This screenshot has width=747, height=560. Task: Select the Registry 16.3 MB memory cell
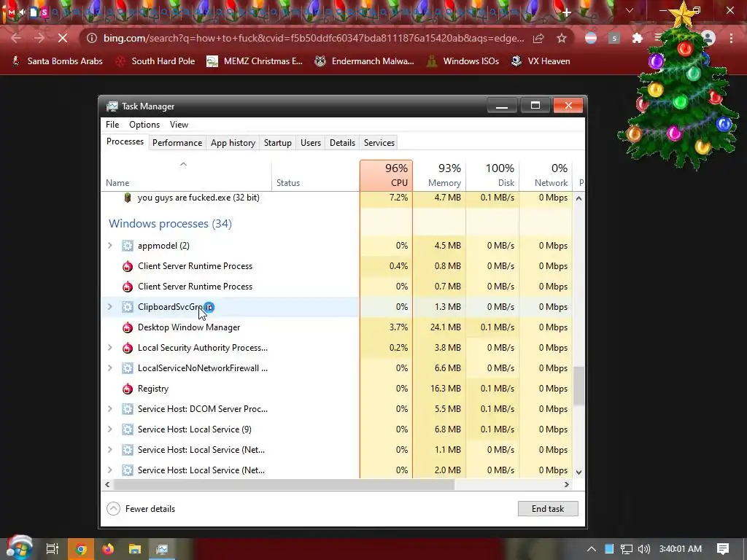439,389
